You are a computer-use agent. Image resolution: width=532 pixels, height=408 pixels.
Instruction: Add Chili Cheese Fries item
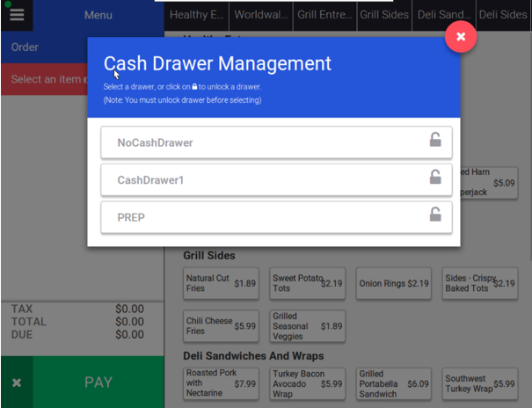coord(221,326)
